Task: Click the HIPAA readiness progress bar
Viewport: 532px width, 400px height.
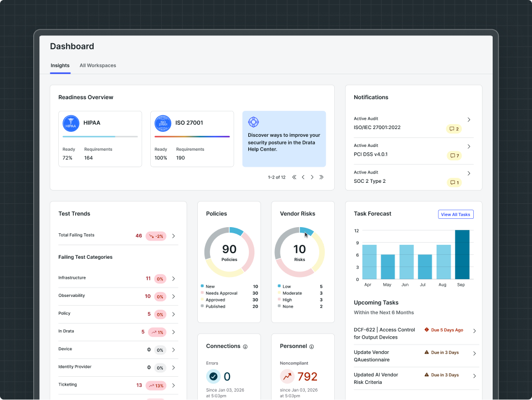Action: coord(100,137)
